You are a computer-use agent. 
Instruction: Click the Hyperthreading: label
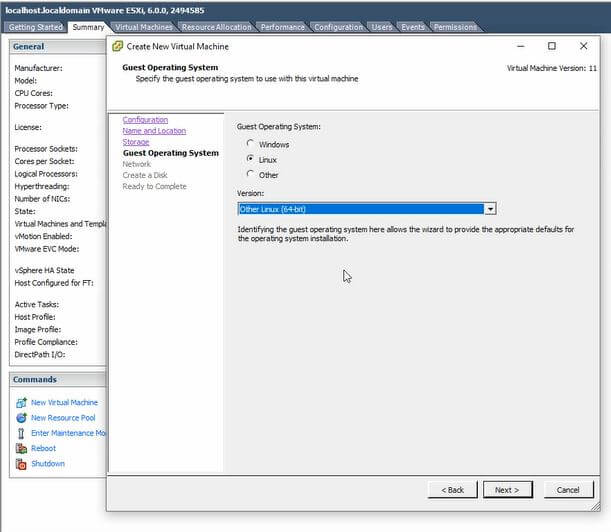click(x=42, y=186)
